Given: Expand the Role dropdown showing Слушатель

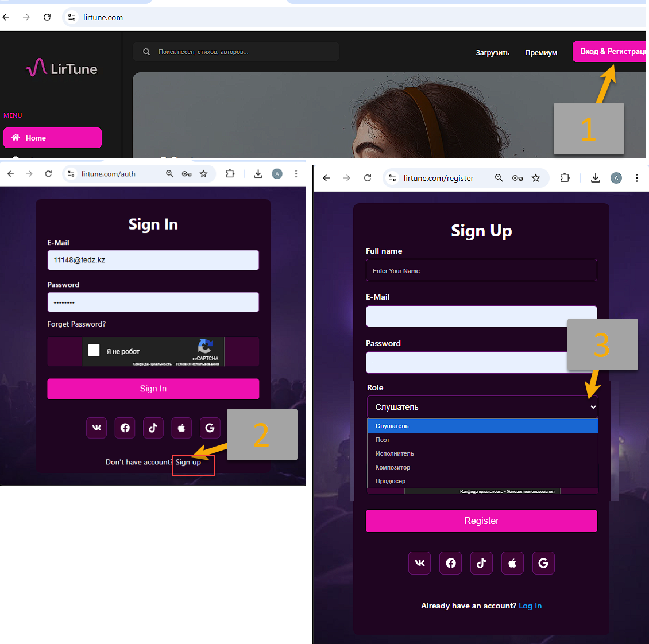Looking at the screenshot, I should pos(482,407).
